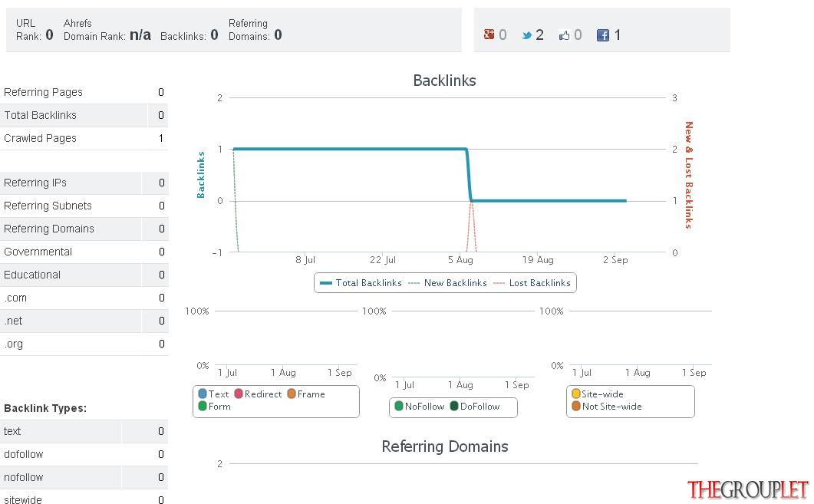Click the 22 Jul label on Backlinks chart
This screenshot has width=814, height=504.
383,260
